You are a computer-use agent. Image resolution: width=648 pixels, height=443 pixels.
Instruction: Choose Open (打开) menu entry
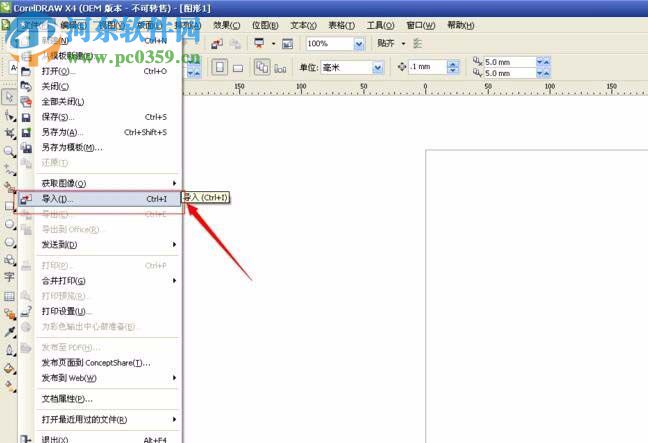pos(99,71)
